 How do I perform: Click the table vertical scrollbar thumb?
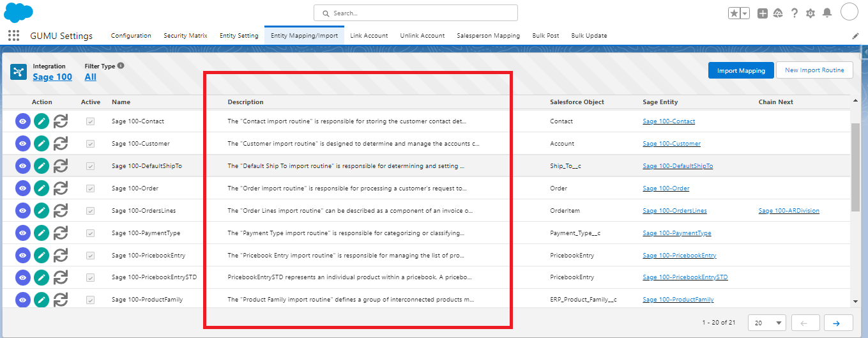(x=855, y=167)
